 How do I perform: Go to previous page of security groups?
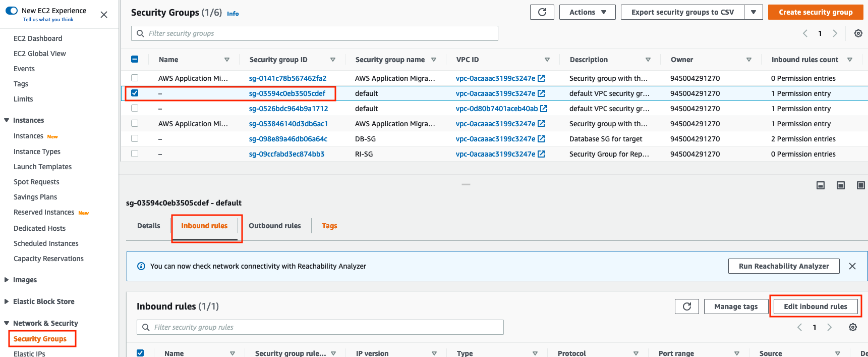[805, 33]
